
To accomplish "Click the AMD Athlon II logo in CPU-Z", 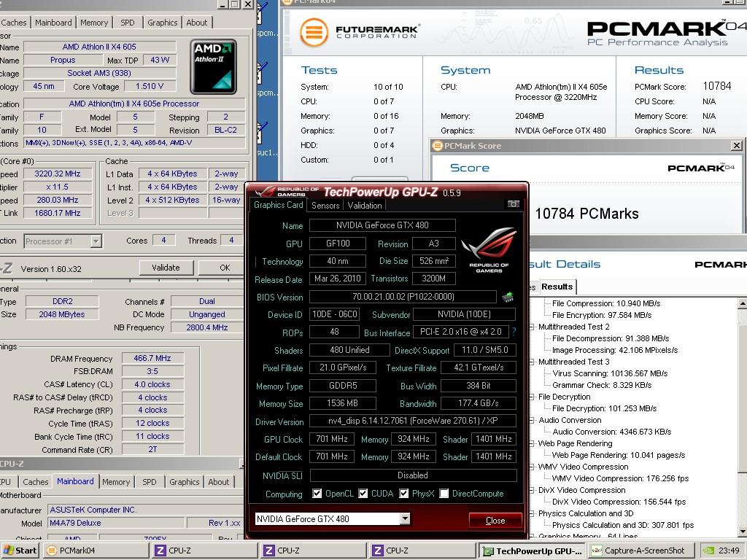I will coord(214,66).
